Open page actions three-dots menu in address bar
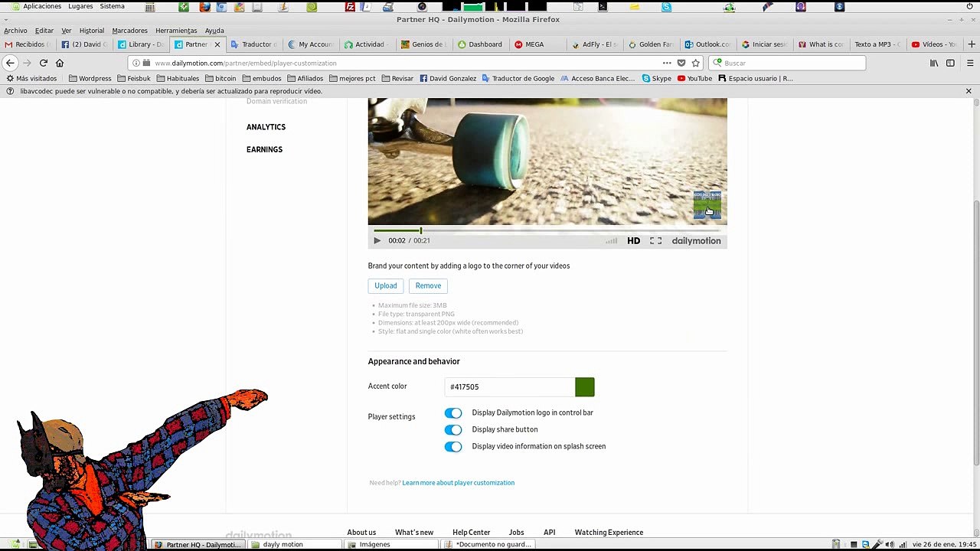This screenshot has height=551, width=980. [667, 63]
